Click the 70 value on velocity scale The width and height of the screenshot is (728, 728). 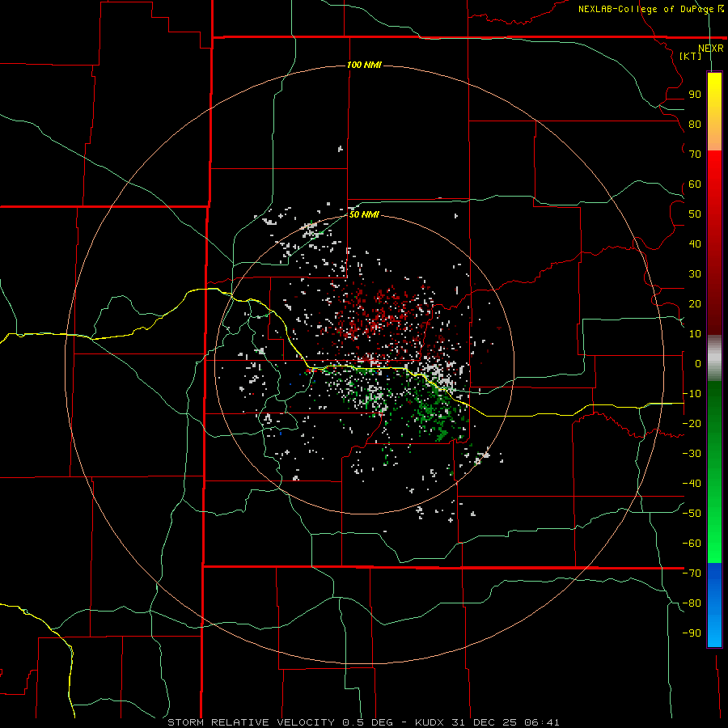(x=695, y=154)
